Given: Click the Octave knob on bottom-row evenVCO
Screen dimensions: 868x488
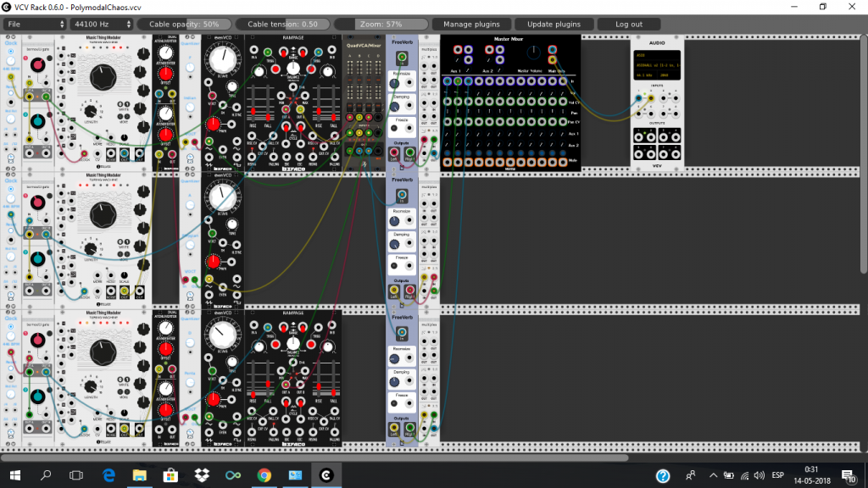Looking at the screenshot, I should 223,334.
